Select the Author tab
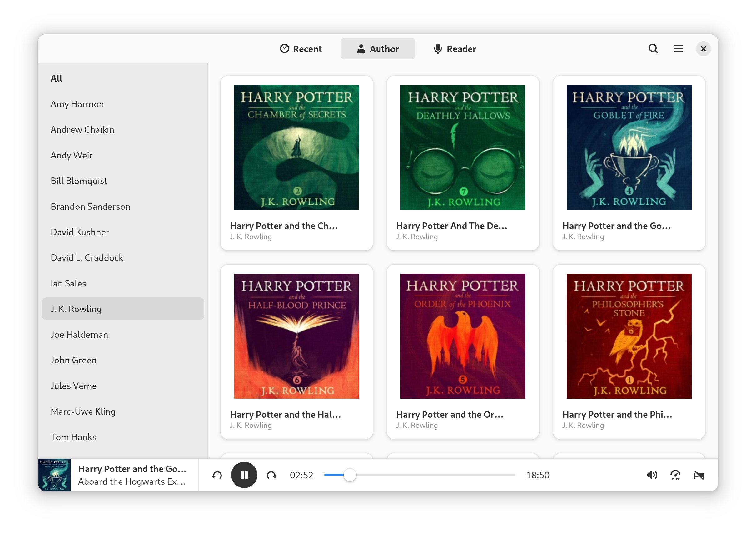Viewport: 756px width, 533px height. [378, 49]
